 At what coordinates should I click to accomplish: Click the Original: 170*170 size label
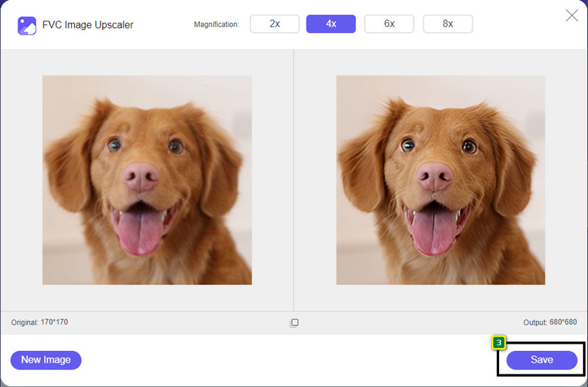[40, 322]
